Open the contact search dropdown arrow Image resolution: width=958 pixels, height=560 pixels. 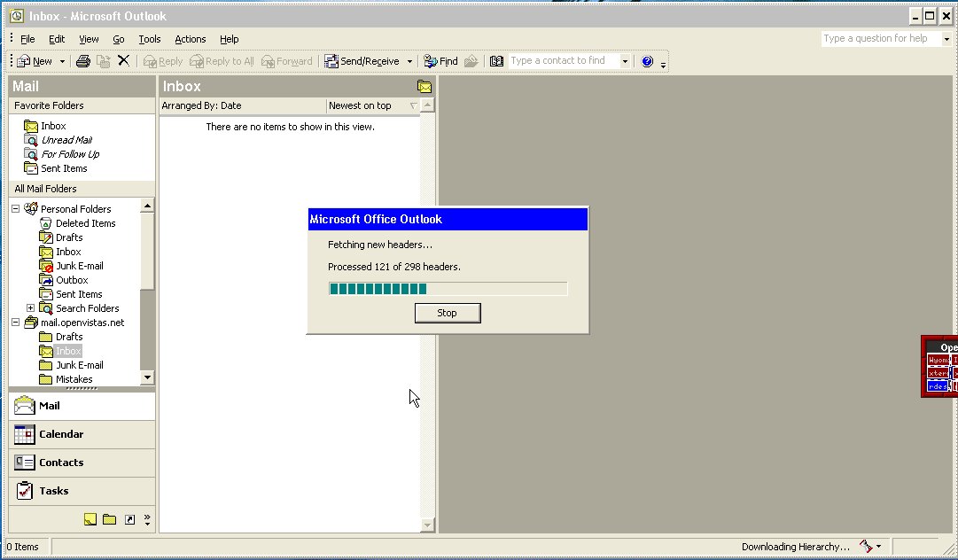[625, 61]
